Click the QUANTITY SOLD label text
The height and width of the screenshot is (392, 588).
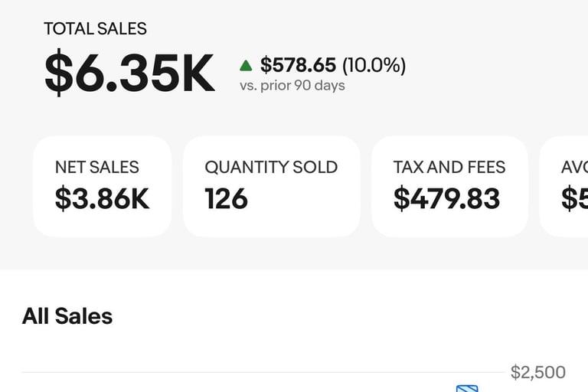click(x=271, y=168)
